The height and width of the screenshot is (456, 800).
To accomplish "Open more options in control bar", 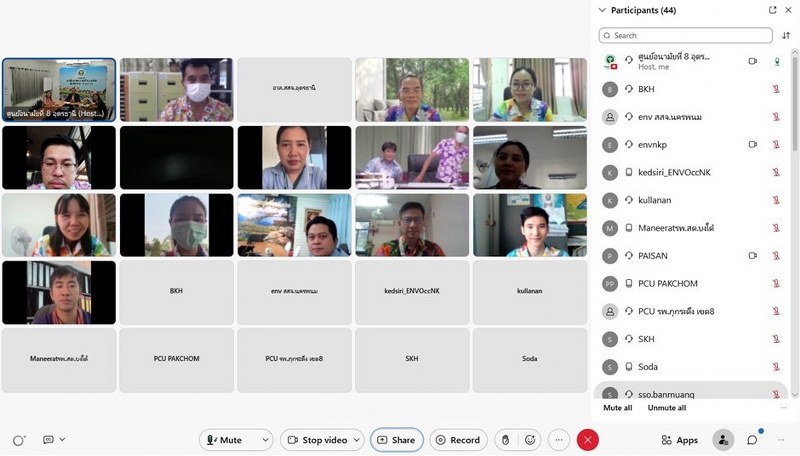I will tap(559, 440).
